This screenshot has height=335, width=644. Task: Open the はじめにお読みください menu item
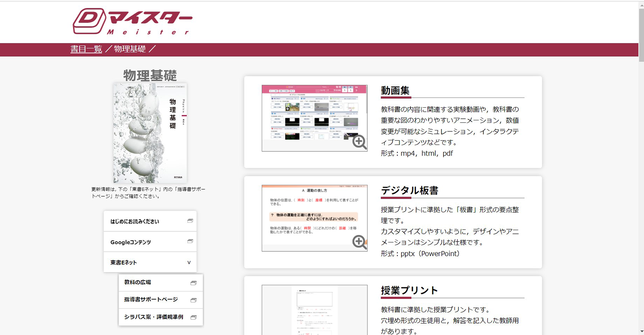(135, 222)
